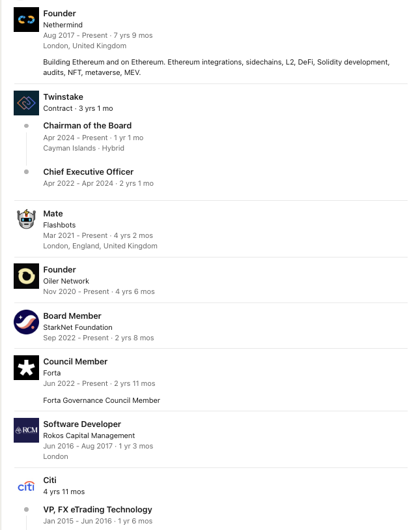Open the Twinstake logo icon
This screenshot has height=530, width=420.
tap(26, 103)
